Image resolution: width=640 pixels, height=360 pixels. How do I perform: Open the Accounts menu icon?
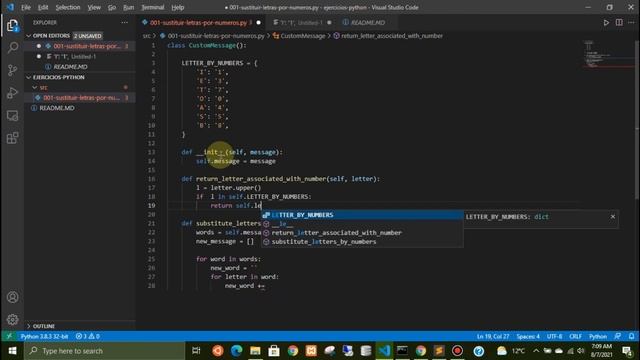click(13, 297)
